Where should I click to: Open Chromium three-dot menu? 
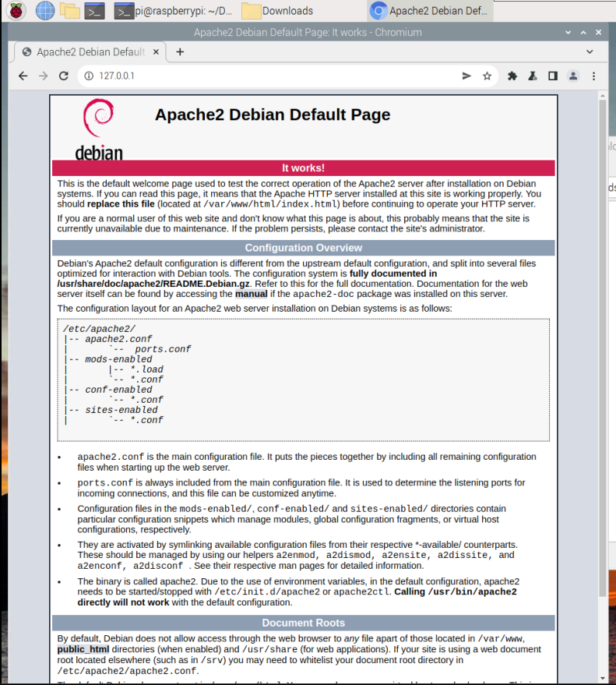(593, 76)
